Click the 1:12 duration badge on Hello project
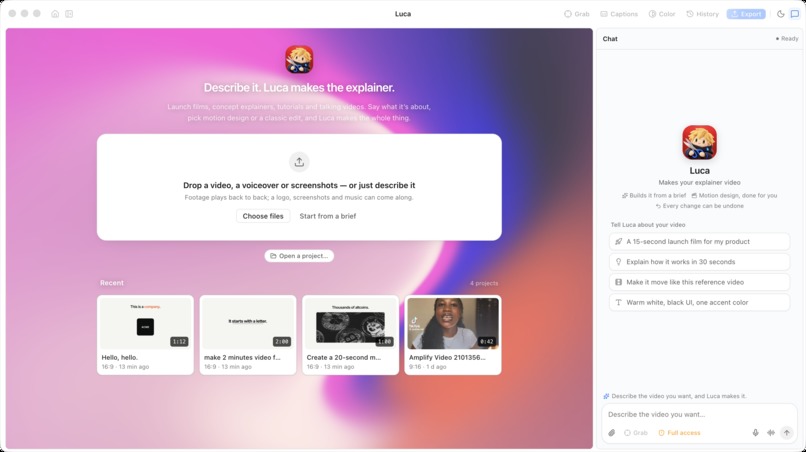The width and height of the screenshot is (806, 452). point(179,341)
